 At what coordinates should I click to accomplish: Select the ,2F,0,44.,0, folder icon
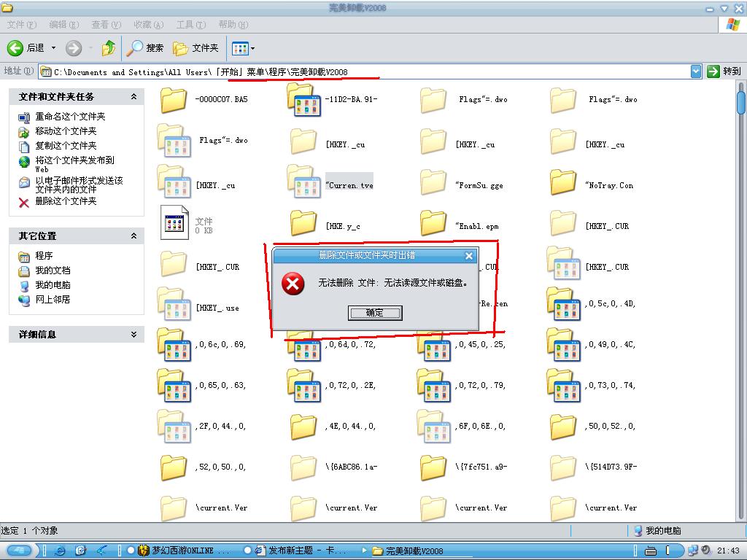tap(174, 427)
